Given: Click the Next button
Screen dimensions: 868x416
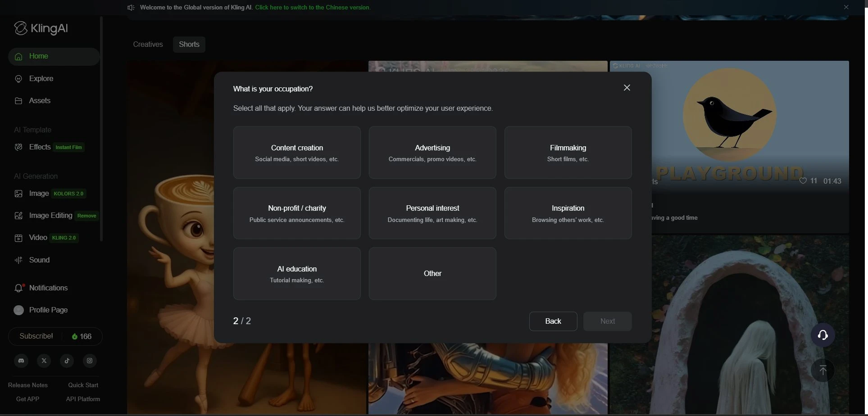Looking at the screenshot, I should [608, 321].
